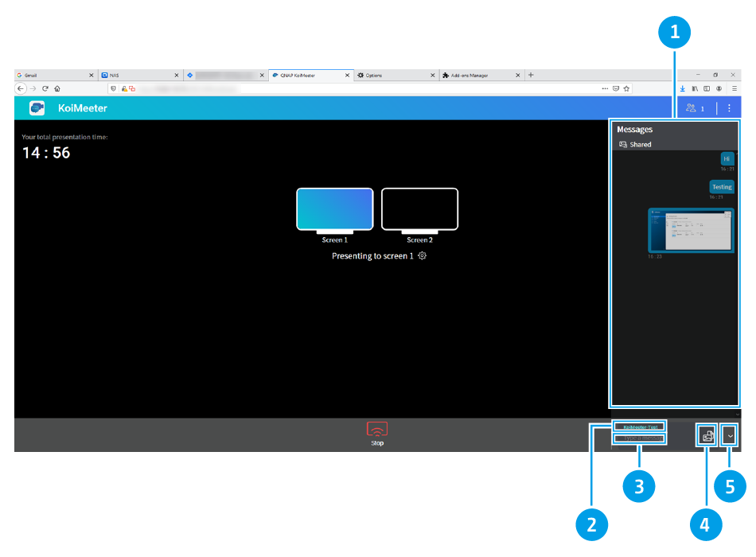Image resolution: width=756 pixels, height=557 pixels.
Task: Switch to the Gmail browser tab
Action: point(52,75)
